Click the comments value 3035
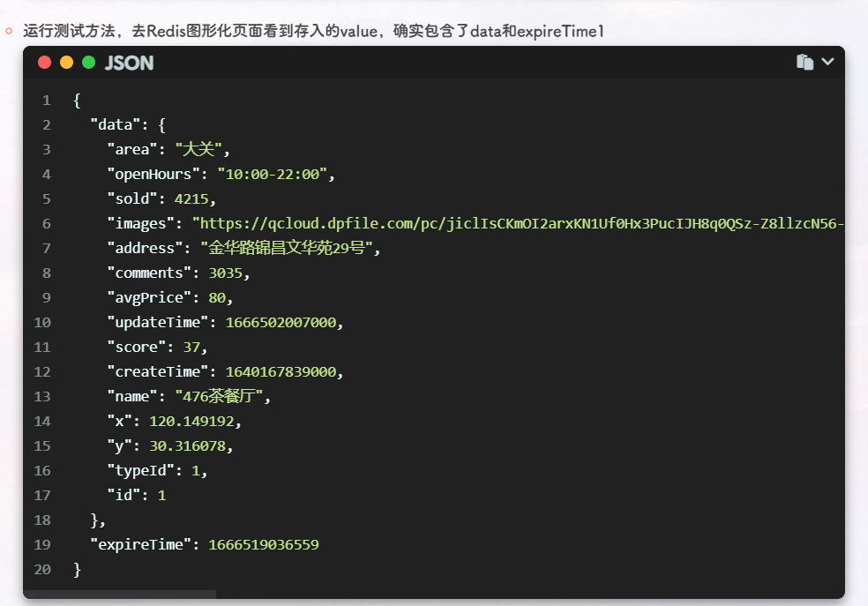This screenshot has height=606, width=868. (x=226, y=273)
